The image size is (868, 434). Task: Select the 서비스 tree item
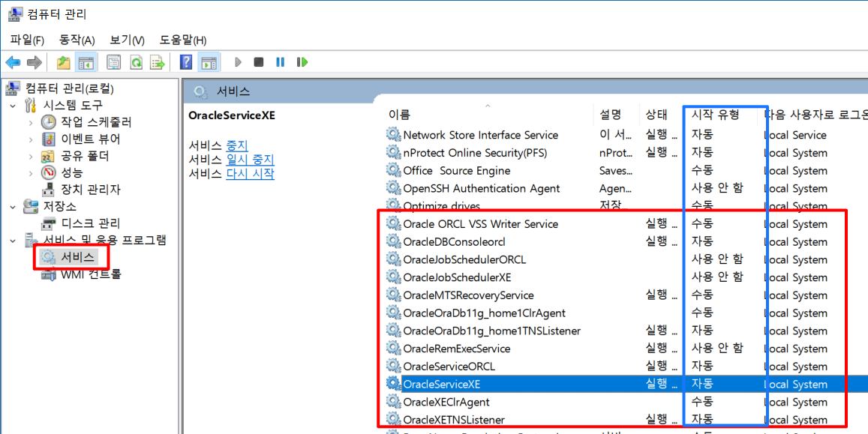click(x=77, y=257)
